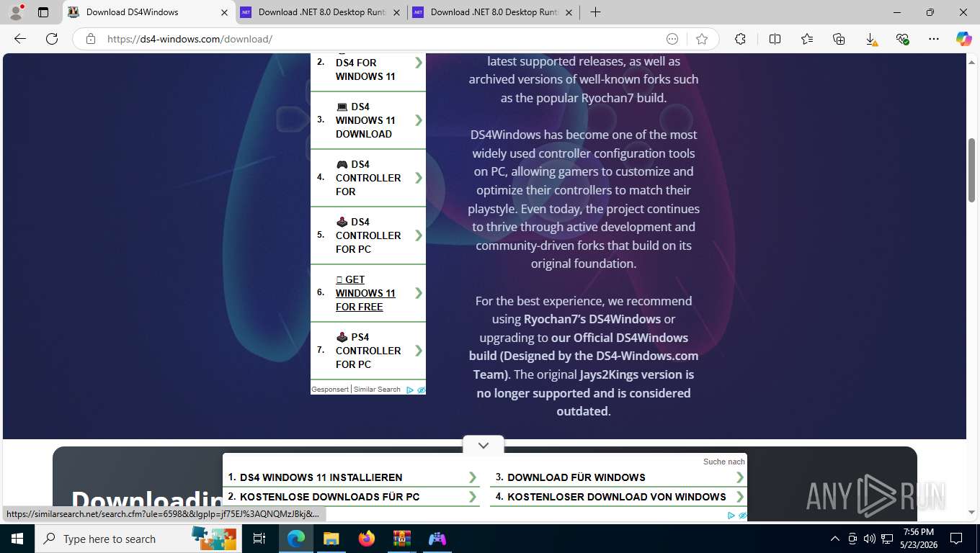View site information lock icon
Image resolution: width=980 pixels, height=553 pixels.
[91, 39]
